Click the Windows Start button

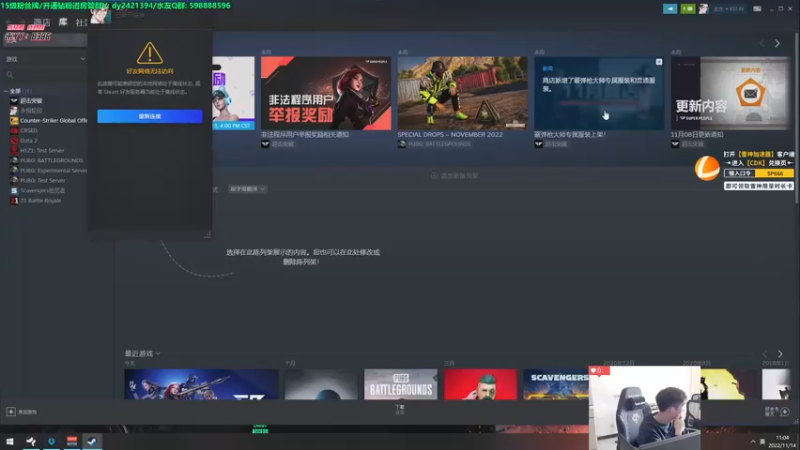[10, 441]
